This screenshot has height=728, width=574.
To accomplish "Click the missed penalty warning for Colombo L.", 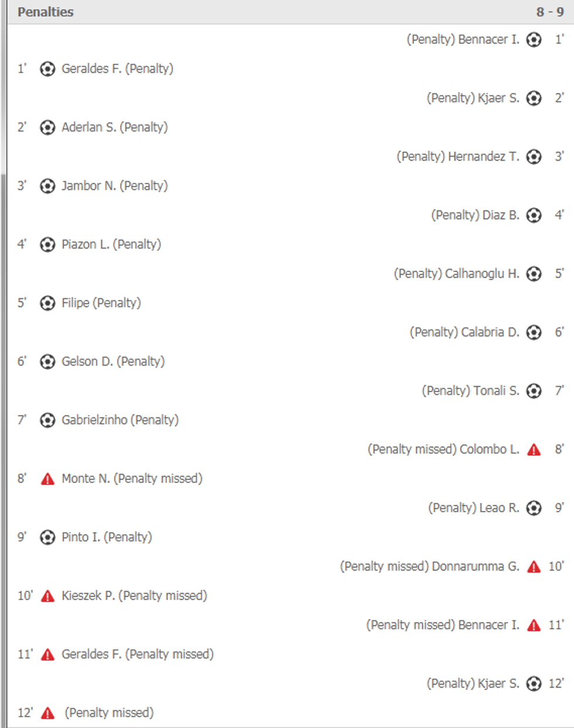I will point(533,449).
